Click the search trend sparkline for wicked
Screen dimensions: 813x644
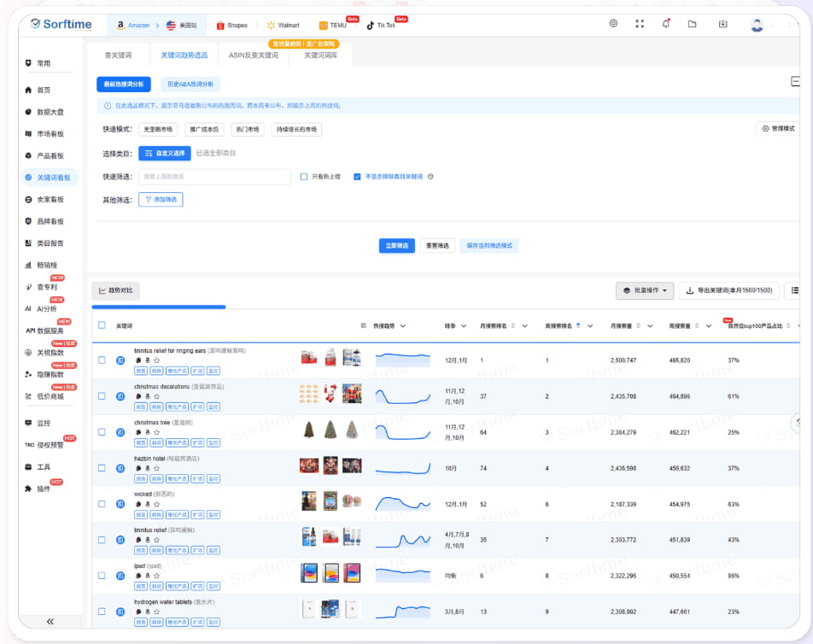403,503
